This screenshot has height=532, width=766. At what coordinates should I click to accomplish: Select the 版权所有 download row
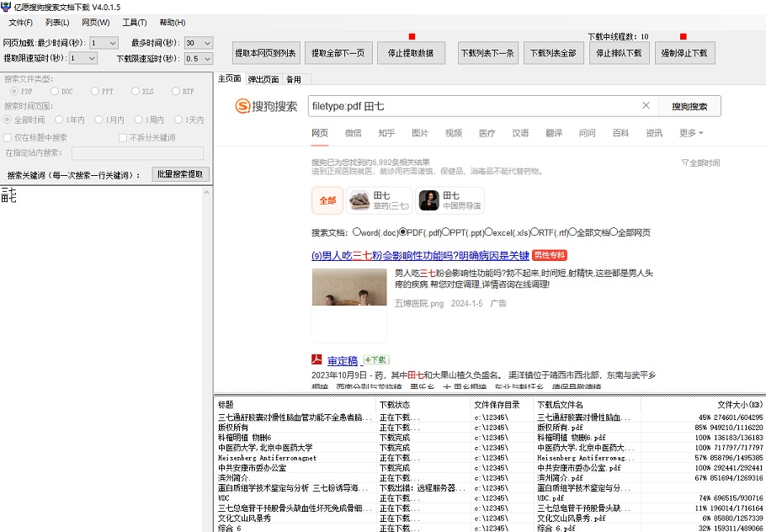(490, 428)
